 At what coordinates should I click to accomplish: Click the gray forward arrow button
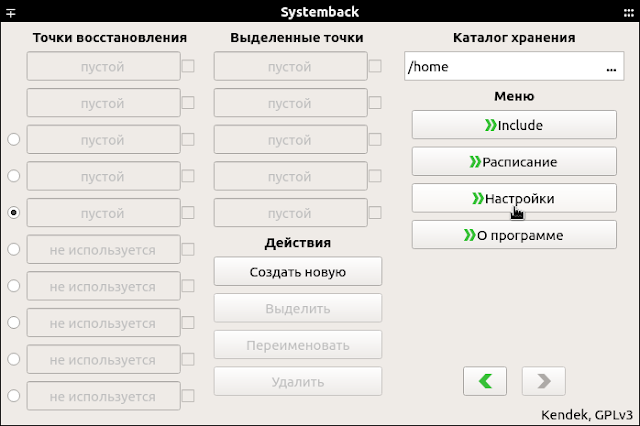(544, 381)
